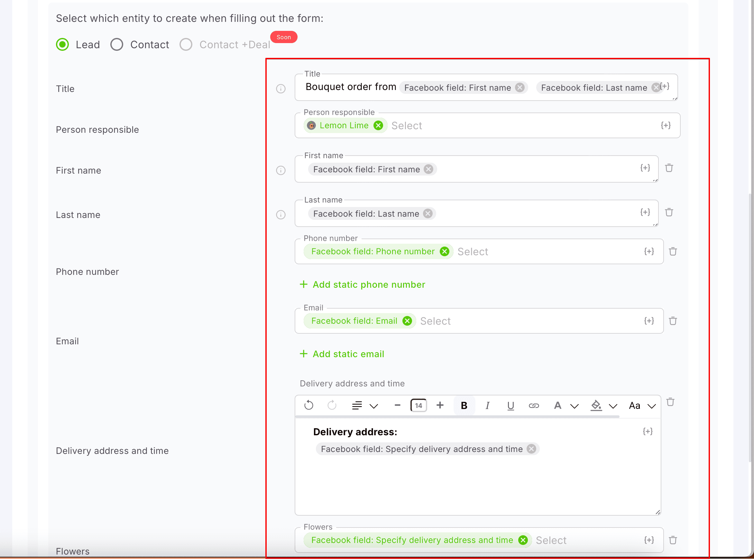Delete the Email field row
754x560 pixels.
point(673,321)
